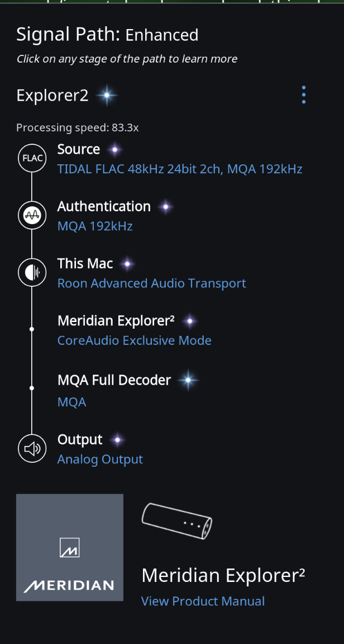Click the star next to Output label
The image size is (344, 644).
click(117, 441)
